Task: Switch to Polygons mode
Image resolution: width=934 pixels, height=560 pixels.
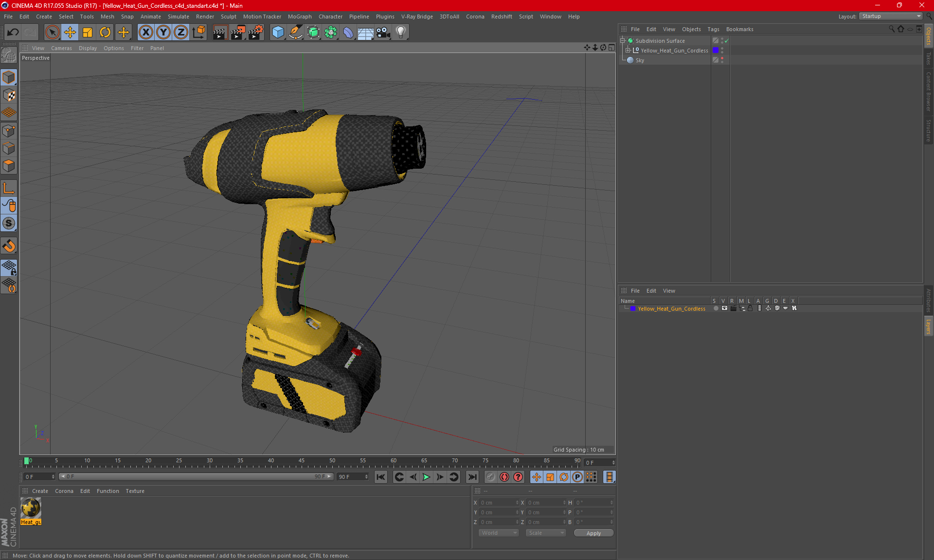Action: [9, 166]
